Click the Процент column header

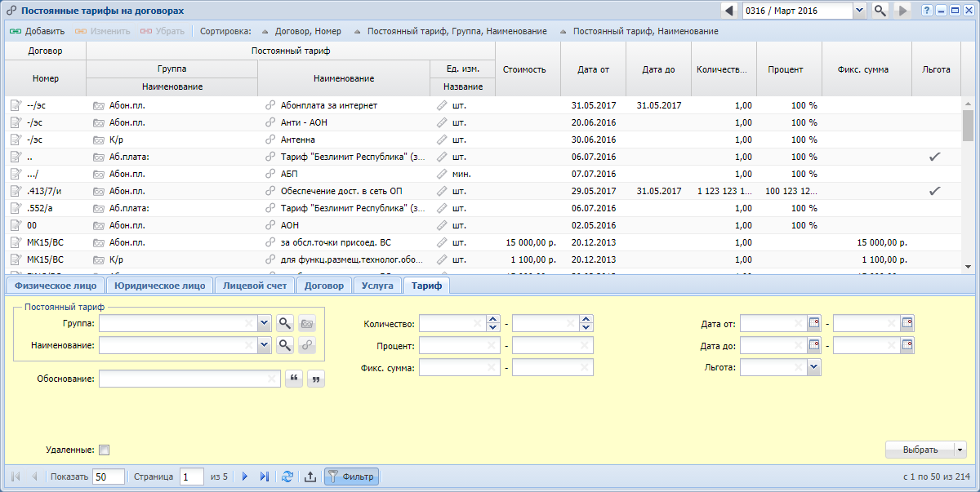pos(789,69)
